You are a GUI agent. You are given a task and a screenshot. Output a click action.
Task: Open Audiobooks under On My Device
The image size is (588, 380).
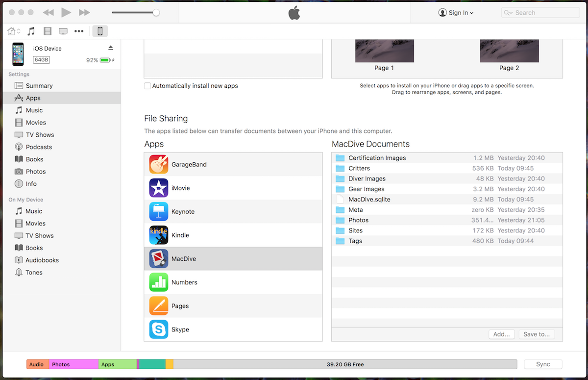[61, 260]
